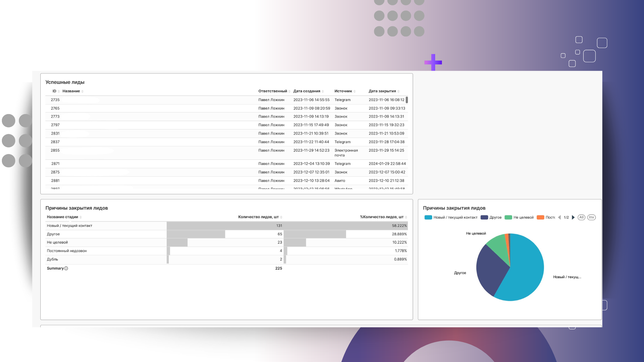
Task: Click the leads table vertical scrollbar
Action: [407, 100]
